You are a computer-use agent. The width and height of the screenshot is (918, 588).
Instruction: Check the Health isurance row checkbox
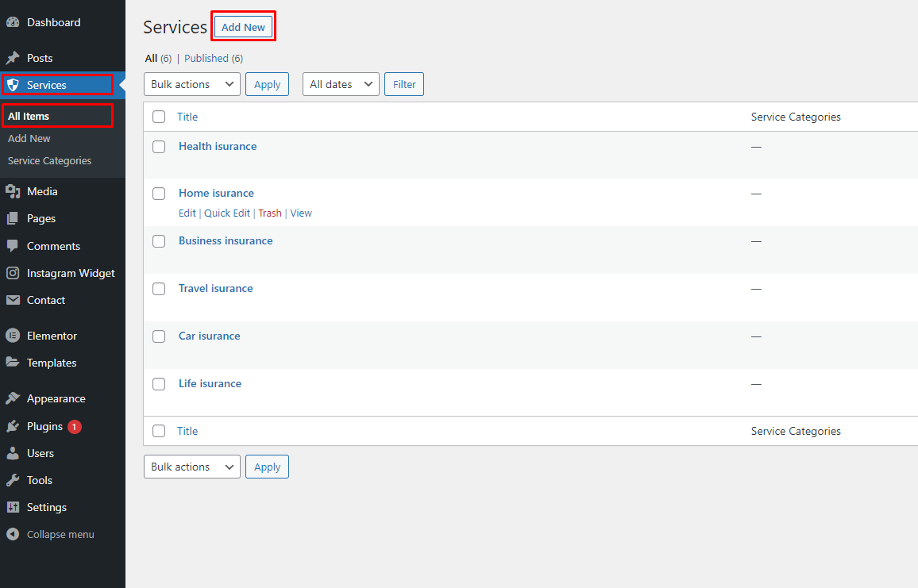159,147
